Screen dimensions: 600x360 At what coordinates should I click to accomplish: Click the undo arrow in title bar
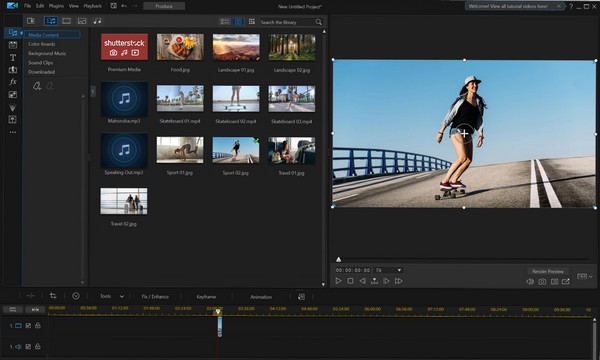(124, 6)
